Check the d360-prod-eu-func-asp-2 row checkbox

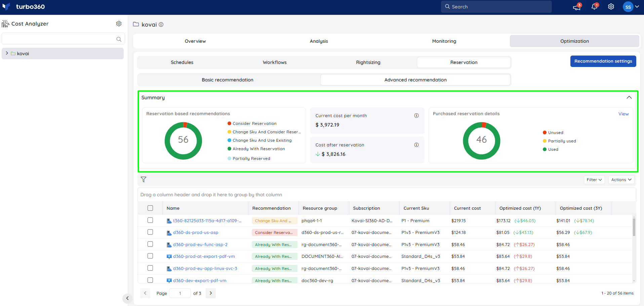pos(150,244)
